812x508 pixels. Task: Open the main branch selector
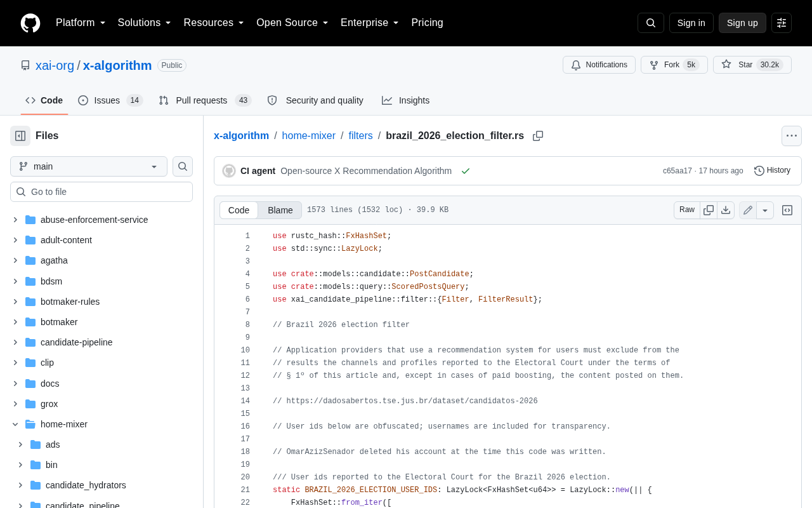coord(89,166)
